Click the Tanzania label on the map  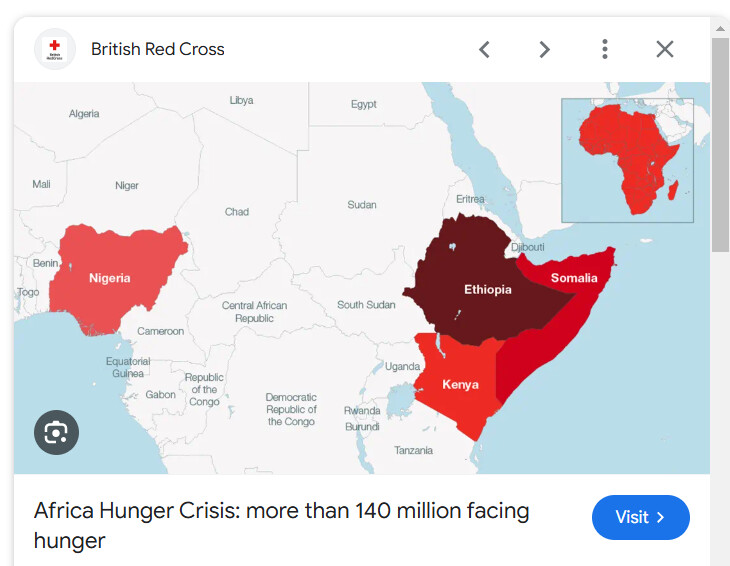413,450
